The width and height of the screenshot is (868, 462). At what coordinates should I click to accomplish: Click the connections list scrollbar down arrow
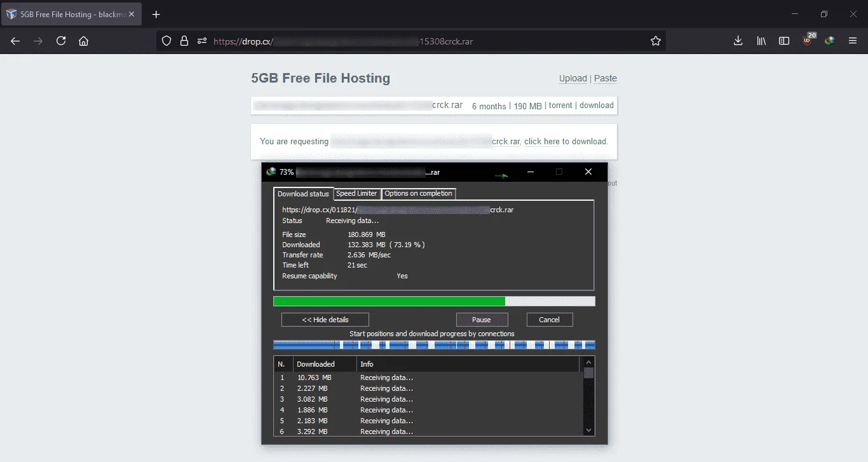tap(588, 430)
